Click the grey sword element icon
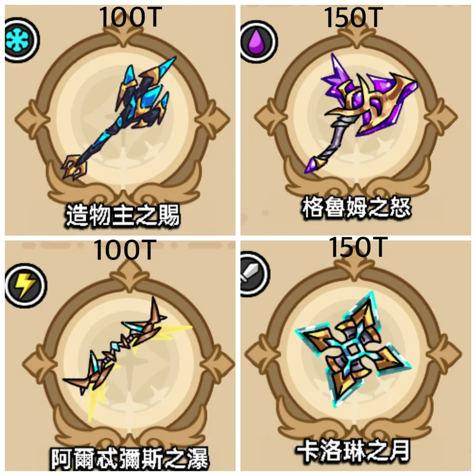 pos(254,274)
